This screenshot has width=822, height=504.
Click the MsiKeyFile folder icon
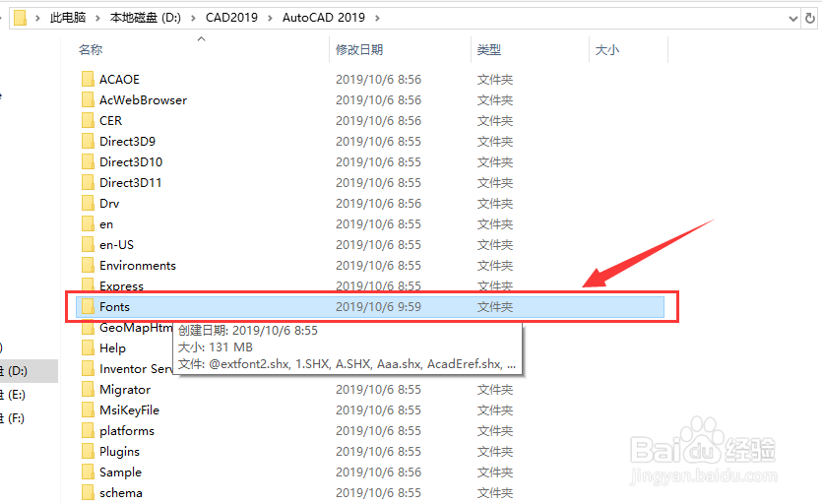point(88,410)
